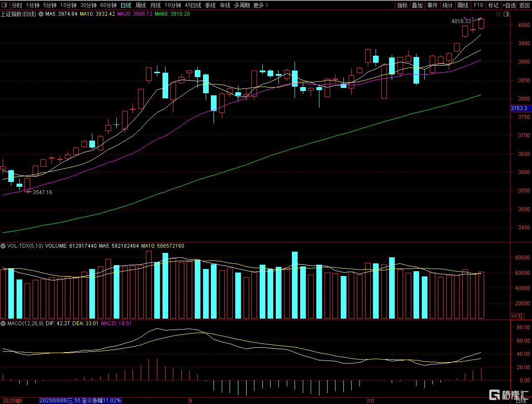Click the 返回 back button

tap(525, 5)
